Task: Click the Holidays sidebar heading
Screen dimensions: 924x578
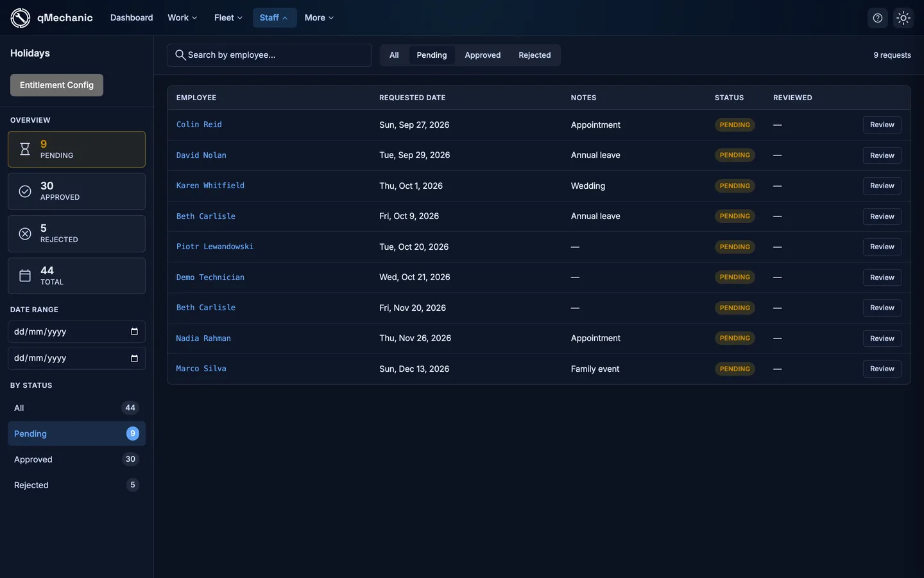Action: point(30,53)
